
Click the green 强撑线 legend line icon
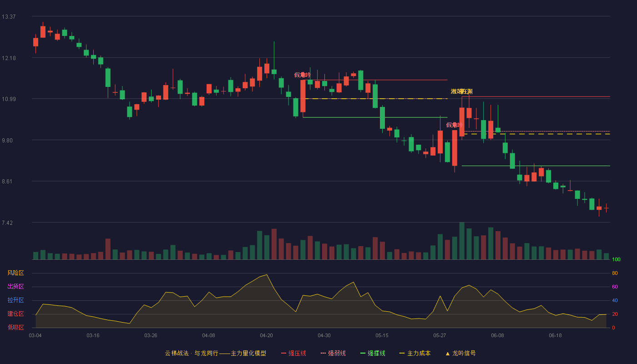[x=363, y=353]
